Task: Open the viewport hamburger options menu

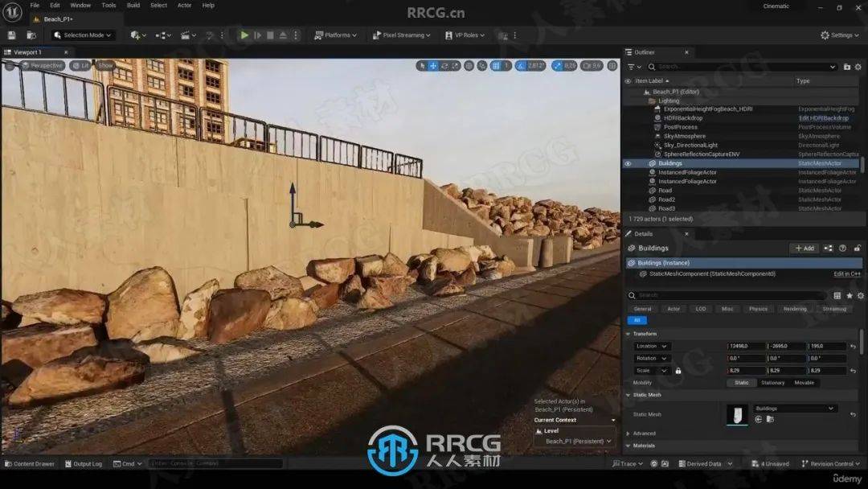Action: click(x=10, y=65)
